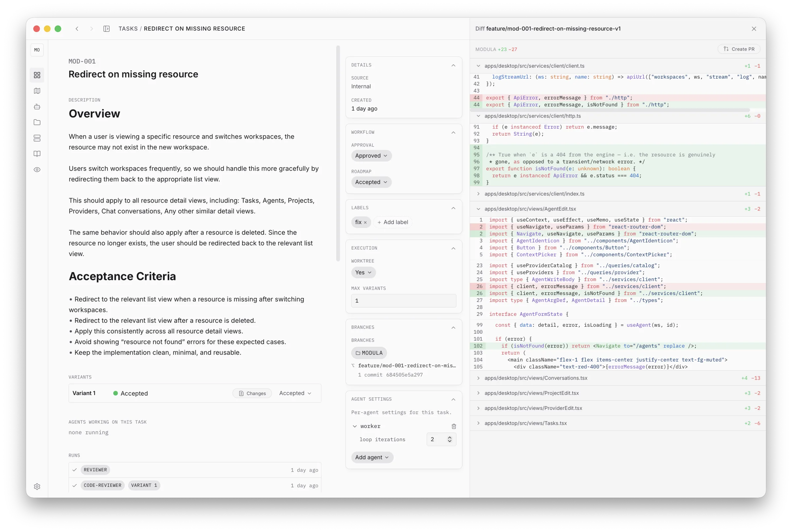This screenshot has height=532, width=792.
Task: Click Add label
Action: [x=392, y=222]
